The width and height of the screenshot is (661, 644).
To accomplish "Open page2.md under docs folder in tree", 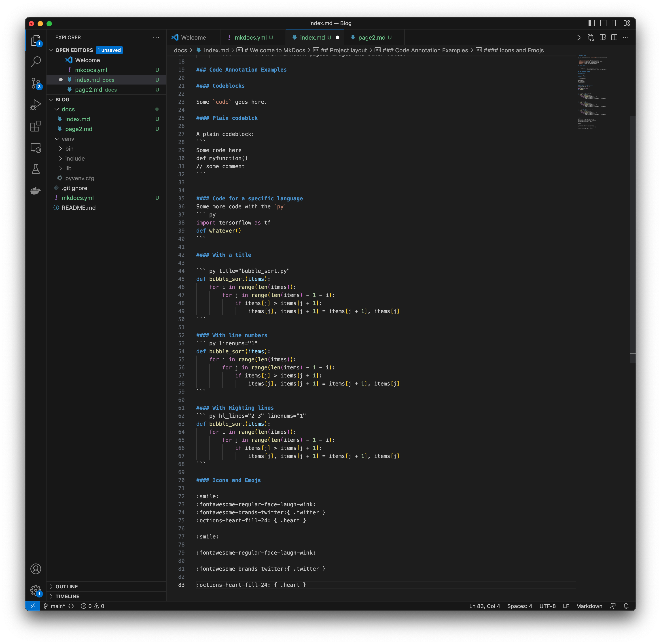I will tap(107, 129).
